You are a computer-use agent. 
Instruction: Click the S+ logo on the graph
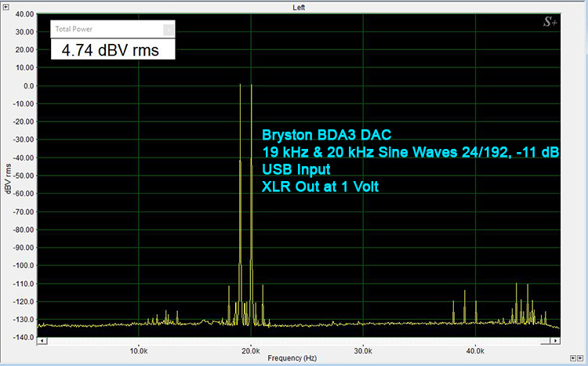point(551,22)
